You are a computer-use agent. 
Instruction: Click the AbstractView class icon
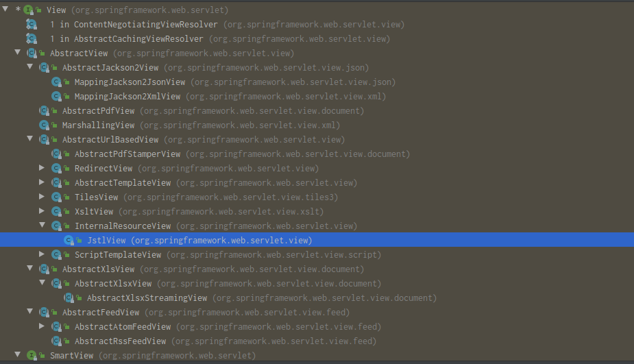coord(31,53)
